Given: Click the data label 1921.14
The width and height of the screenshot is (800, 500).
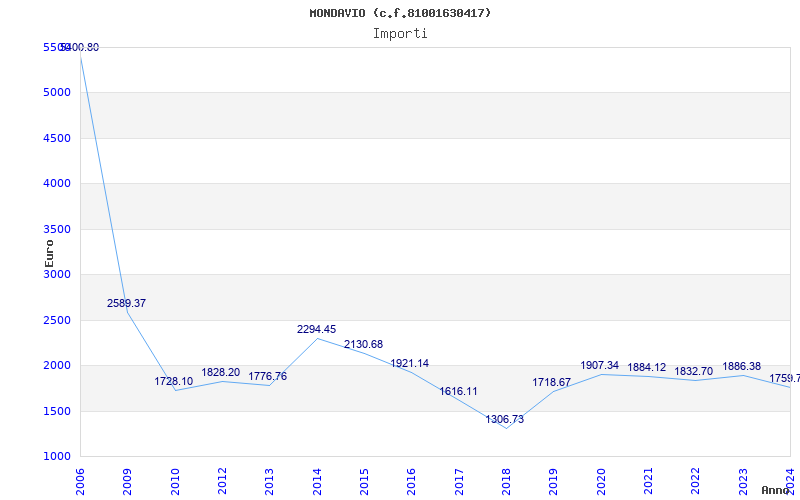Looking at the screenshot, I should pyautogui.click(x=410, y=363).
